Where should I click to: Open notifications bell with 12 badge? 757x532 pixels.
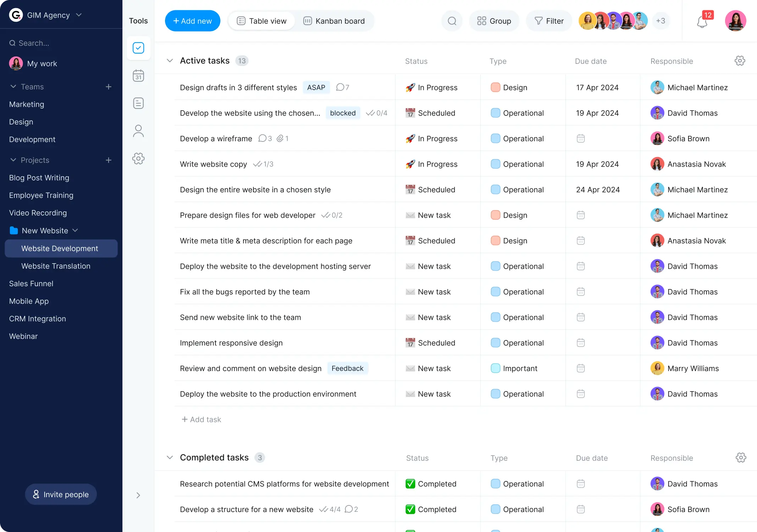(x=703, y=21)
